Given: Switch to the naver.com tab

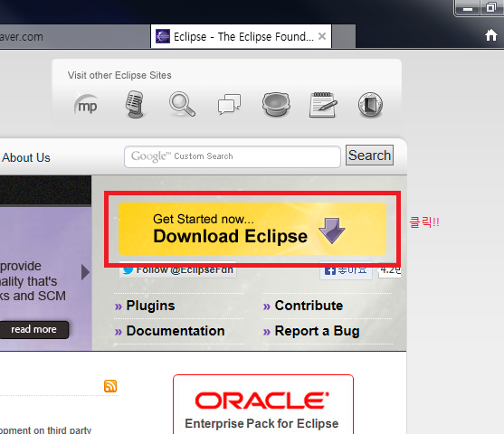Looking at the screenshot, I should [74, 37].
